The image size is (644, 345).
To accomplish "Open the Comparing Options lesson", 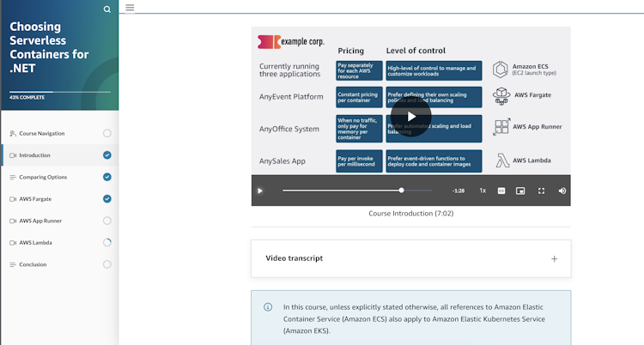I will (x=60, y=177).
